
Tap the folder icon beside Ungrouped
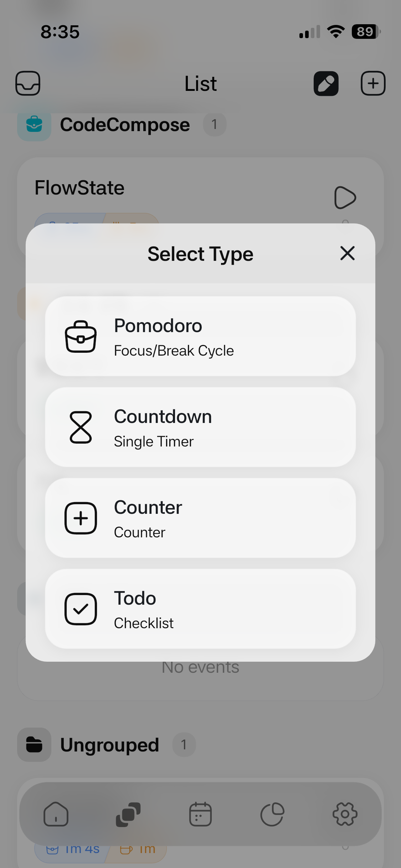tap(34, 744)
